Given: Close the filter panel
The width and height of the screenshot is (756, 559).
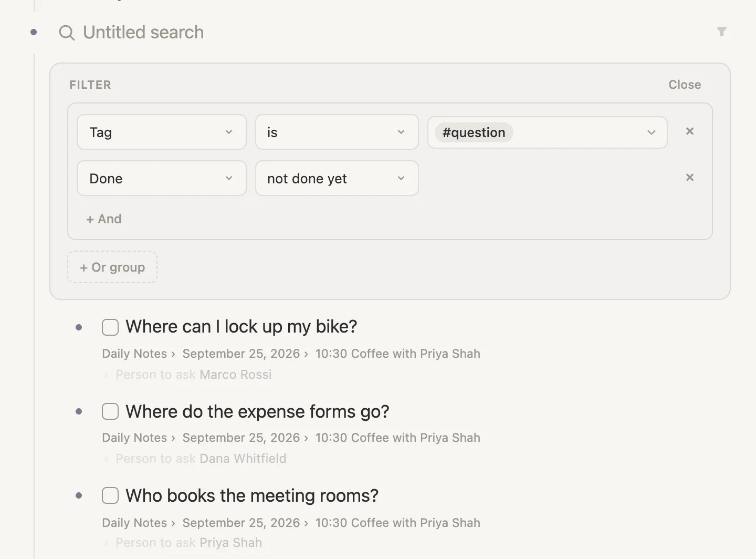Looking at the screenshot, I should click(x=685, y=85).
